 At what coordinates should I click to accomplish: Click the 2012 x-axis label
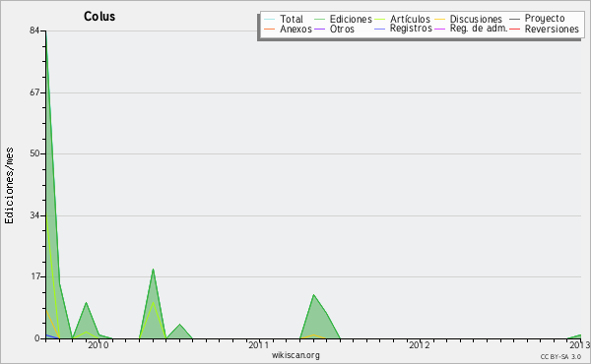coord(420,345)
